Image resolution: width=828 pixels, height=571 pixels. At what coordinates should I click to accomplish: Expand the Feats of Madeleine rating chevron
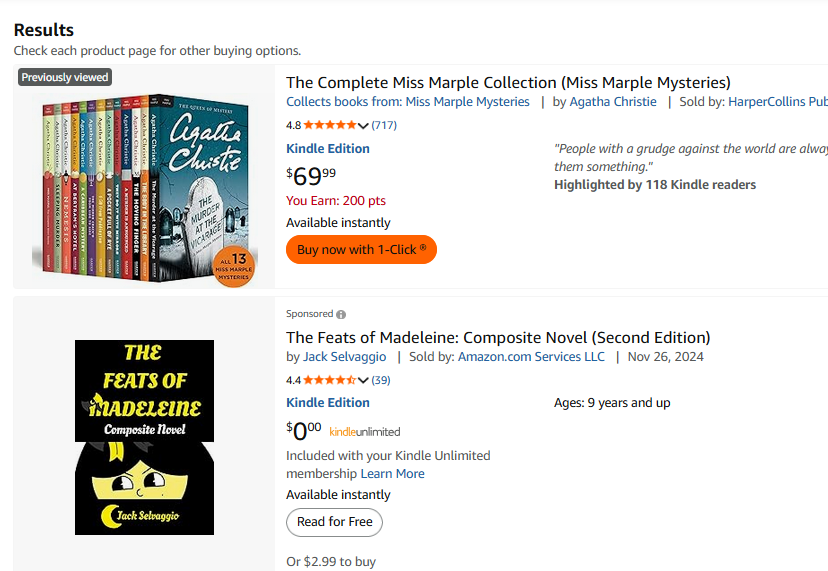(x=364, y=381)
